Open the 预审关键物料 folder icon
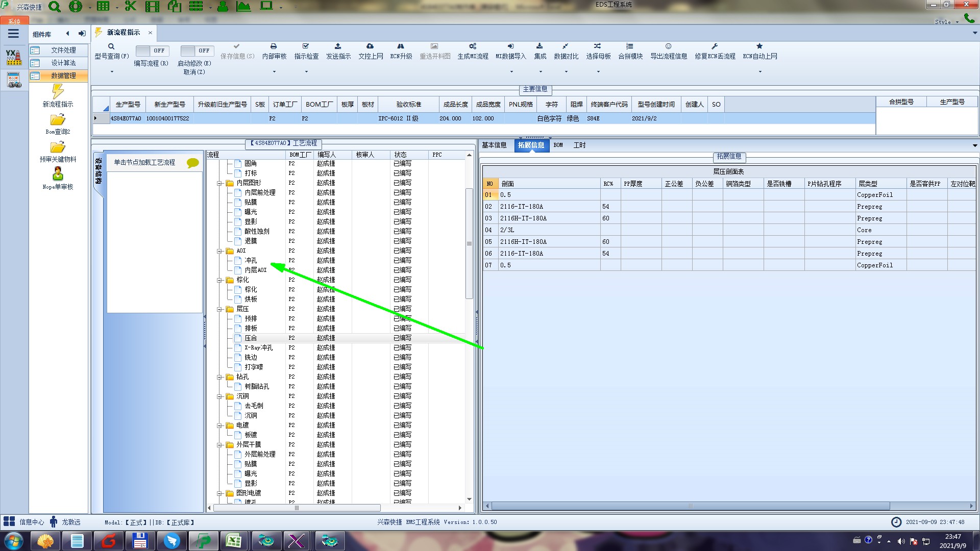The image size is (980, 551). click(58, 147)
